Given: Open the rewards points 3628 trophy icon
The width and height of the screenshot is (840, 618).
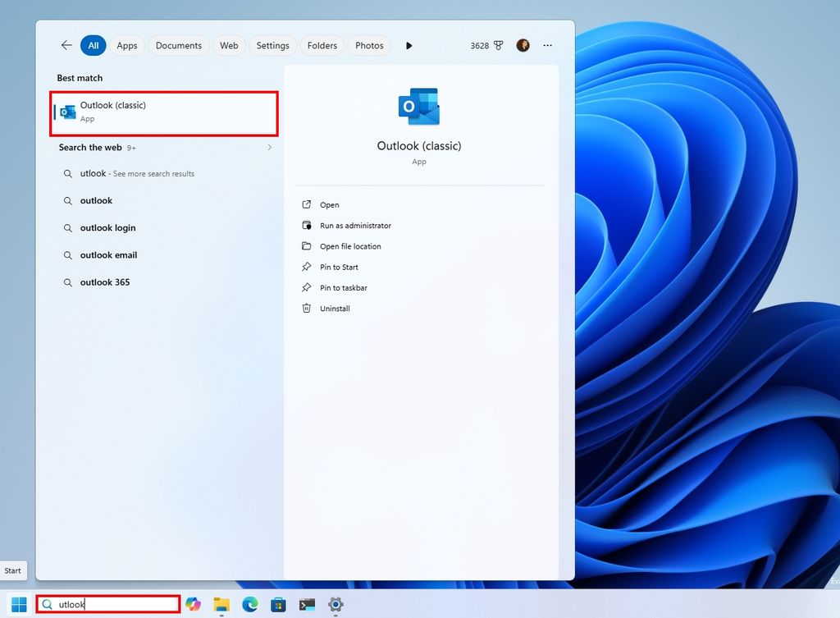Looking at the screenshot, I should [486, 46].
